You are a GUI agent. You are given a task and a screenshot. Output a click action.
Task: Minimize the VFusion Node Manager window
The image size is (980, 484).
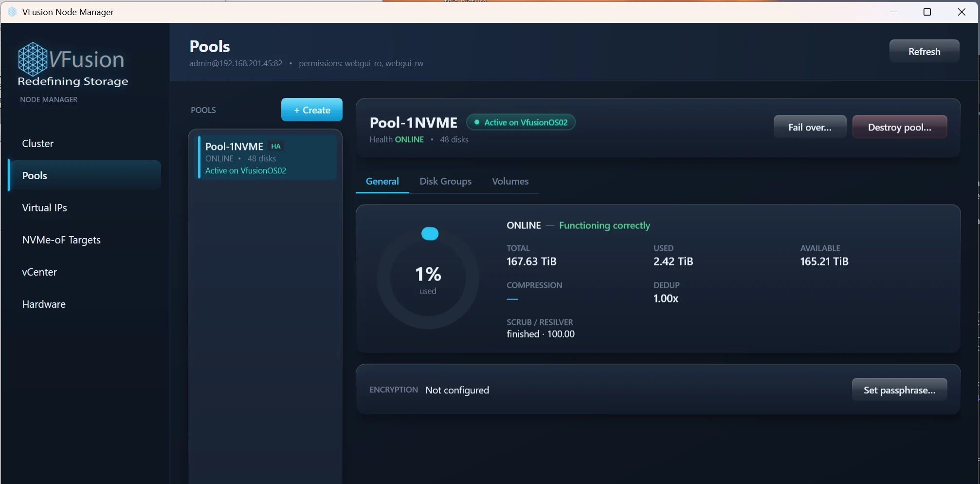point(893,12)
